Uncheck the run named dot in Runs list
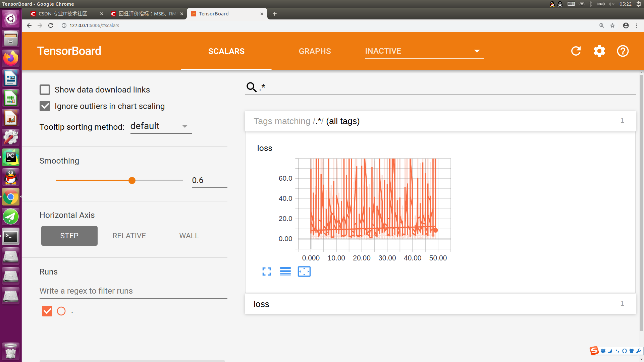Screen dimensions: 644x362 [x=47, y=311]
